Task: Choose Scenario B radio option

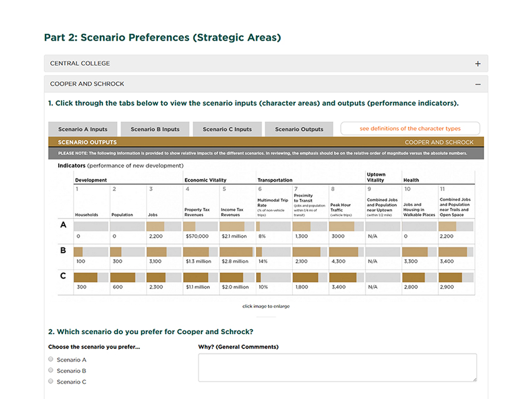Action: [x=51, y=370]
